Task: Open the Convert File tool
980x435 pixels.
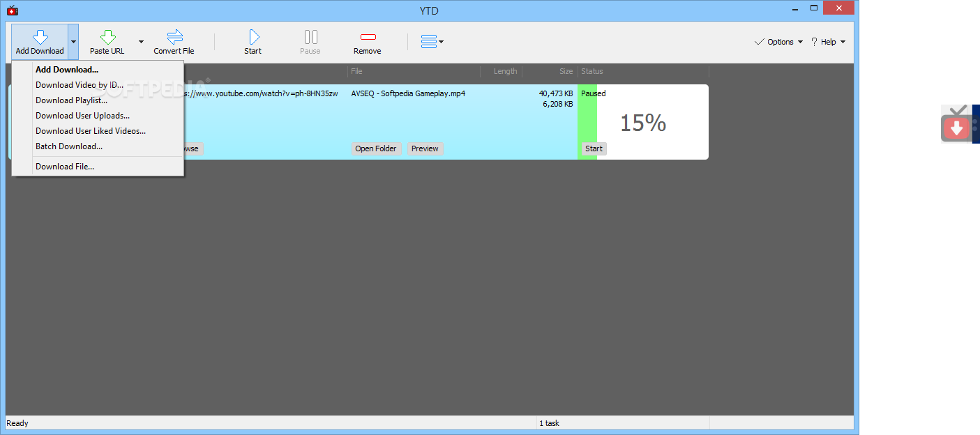Action: [x=174, y=42]
